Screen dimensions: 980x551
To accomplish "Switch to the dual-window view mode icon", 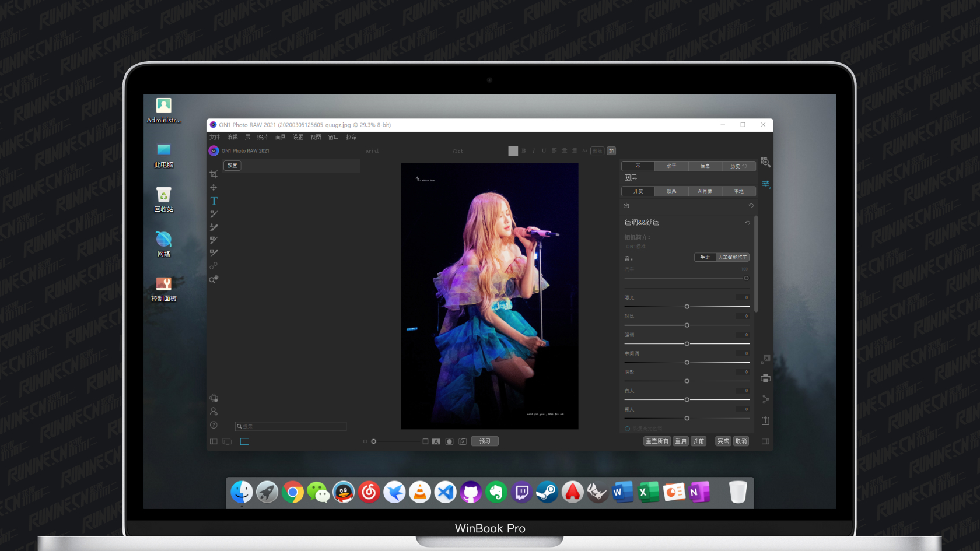I will coord(227,441).
